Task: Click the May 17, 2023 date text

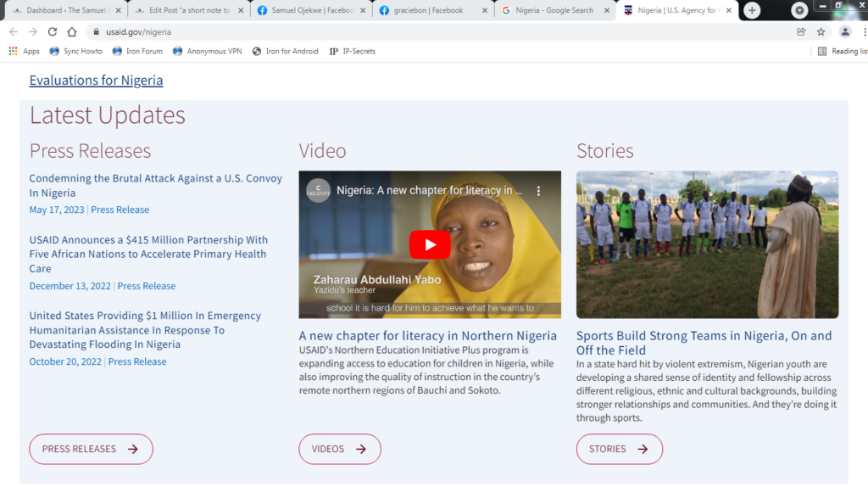Action: click(57, 210)
